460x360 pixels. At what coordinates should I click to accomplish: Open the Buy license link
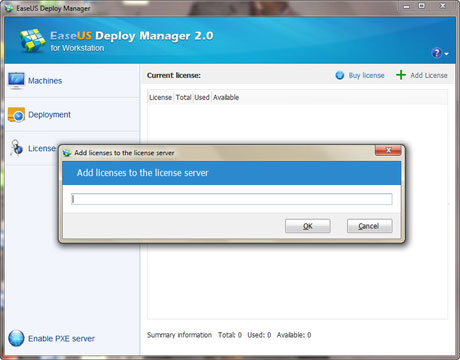(366, 76)
